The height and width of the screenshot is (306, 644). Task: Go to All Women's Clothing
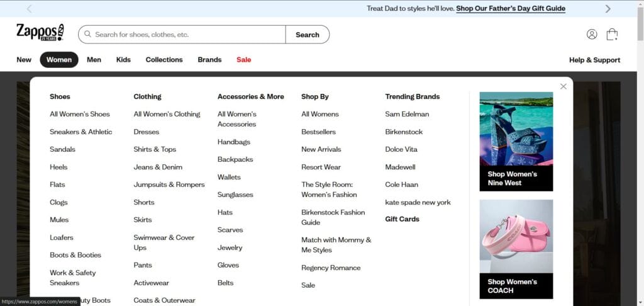click(x=167, y=114)
